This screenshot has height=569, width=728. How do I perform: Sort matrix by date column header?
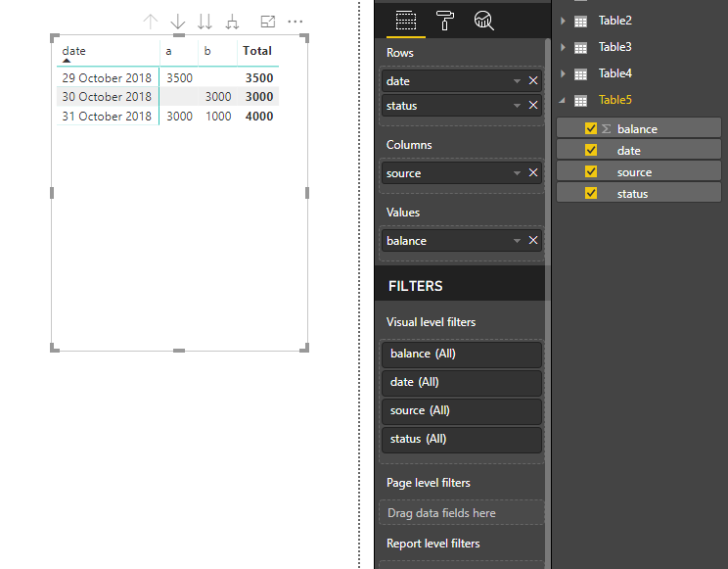click(x=73, y=51)
